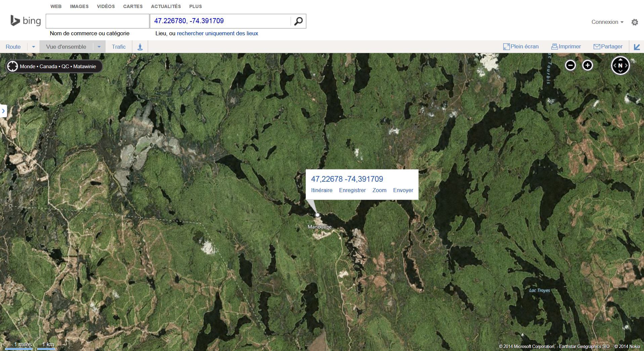Expand the Vue d'ensemble dropdown arrow
Viewport: 644px width, 351px height.
click(x=99, y=47)
